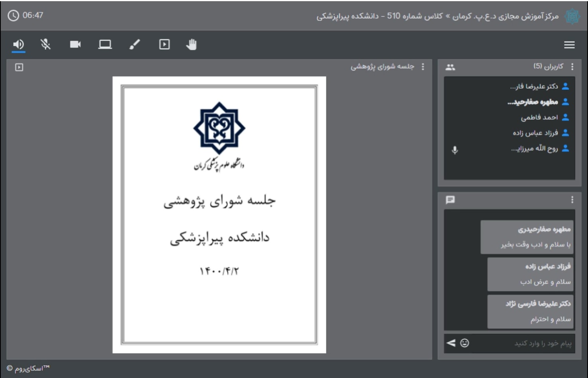Open the emoji picker
The width and height of the screenshot is (588, 378).
(x=465, y=343)
